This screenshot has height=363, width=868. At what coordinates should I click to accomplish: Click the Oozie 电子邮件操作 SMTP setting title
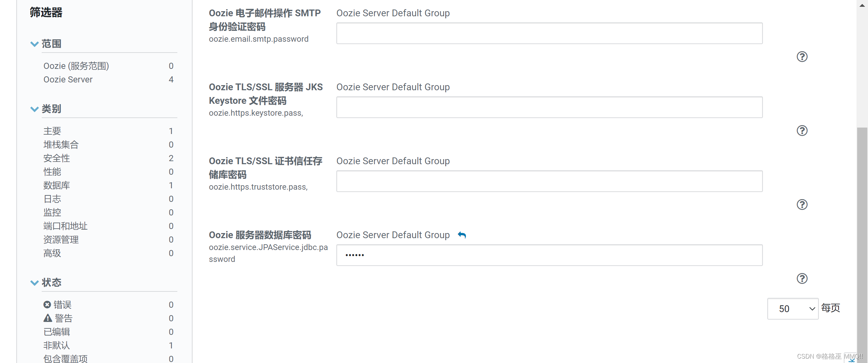coord(265,20)
